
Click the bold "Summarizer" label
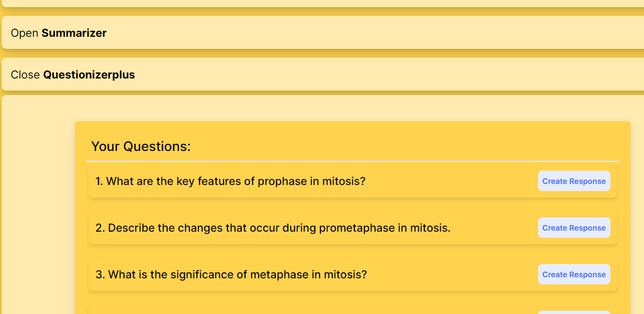pyautogui.click(x=74, y=33)
